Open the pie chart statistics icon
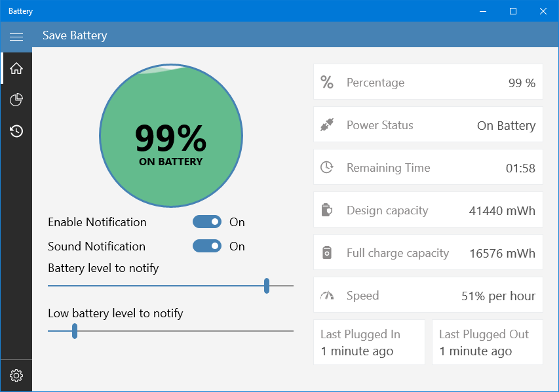The height and width of the screenshot is (392, 559). pyautogui.click(x=16, y=100)
